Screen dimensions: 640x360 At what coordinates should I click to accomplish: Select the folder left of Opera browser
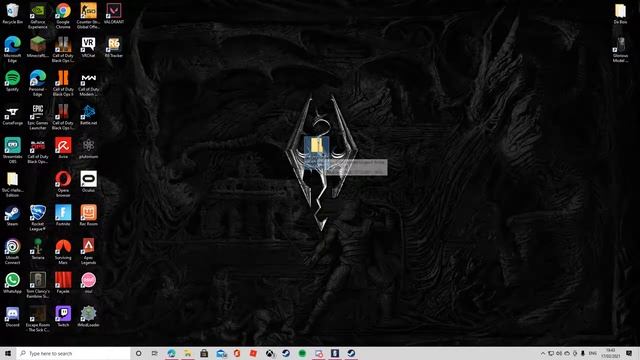tap(12, 184)
